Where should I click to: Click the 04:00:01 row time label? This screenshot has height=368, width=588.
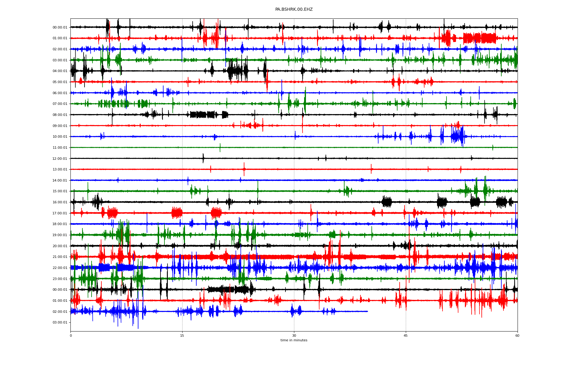pos(60,71)
